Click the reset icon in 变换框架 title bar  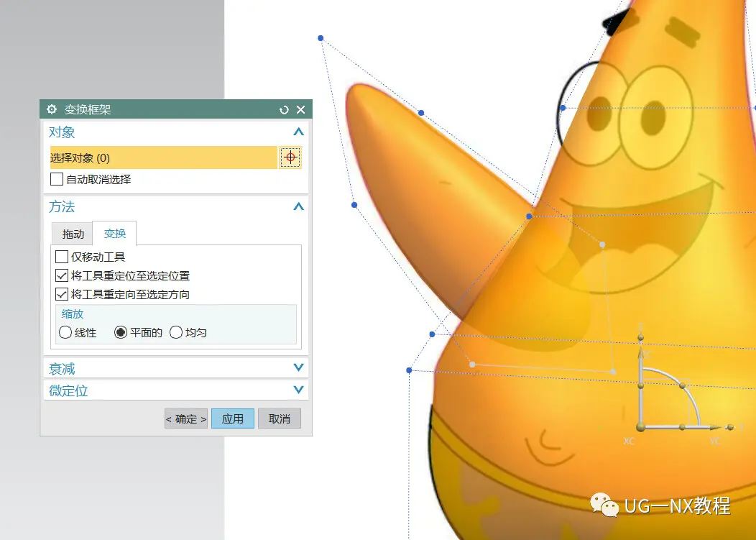coord(284,110)
